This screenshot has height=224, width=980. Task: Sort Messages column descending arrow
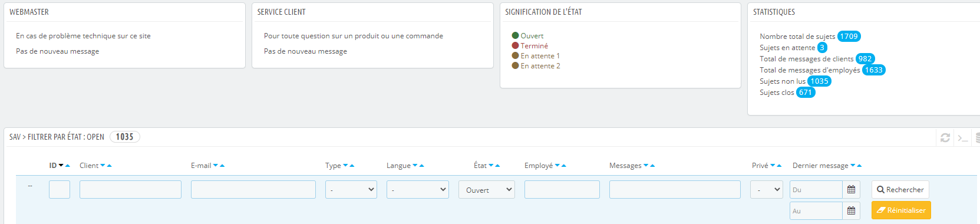(x=646, y=166)
